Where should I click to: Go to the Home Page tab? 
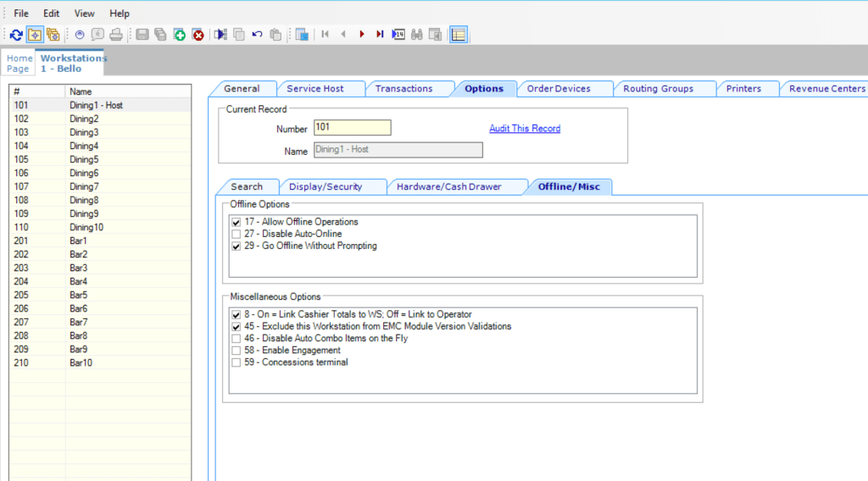[19, 63]
